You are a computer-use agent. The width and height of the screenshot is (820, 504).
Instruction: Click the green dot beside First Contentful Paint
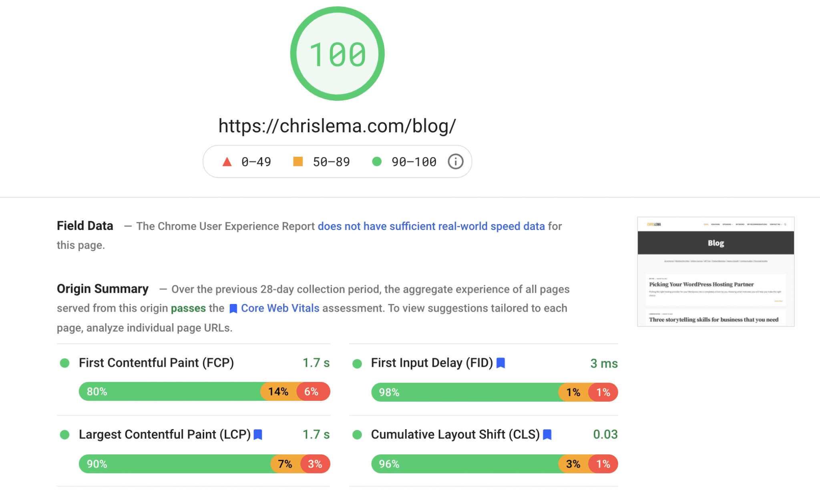pos(65,363)
